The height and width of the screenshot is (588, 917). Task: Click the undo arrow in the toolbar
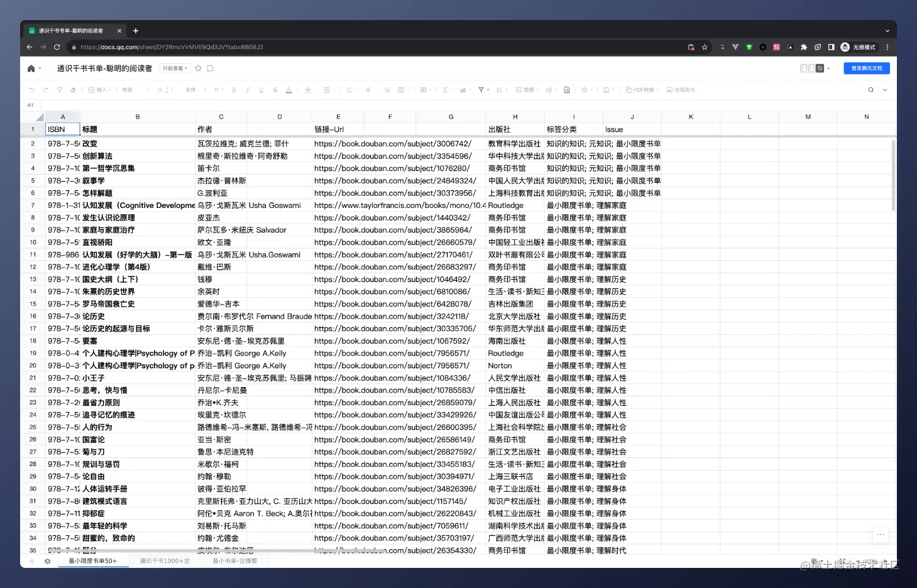click(x=32, y=90)
